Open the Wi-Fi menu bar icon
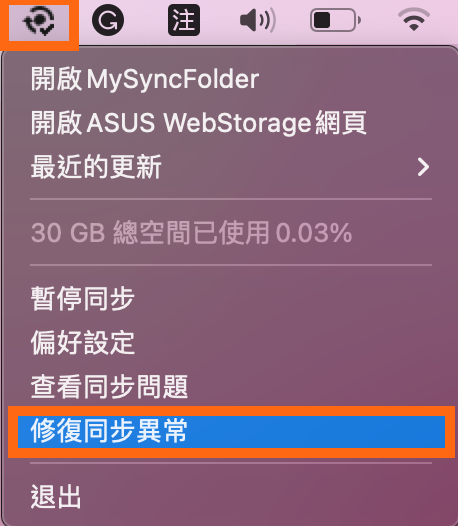Viewport: 458px width, 526px height. pos(414,19)
